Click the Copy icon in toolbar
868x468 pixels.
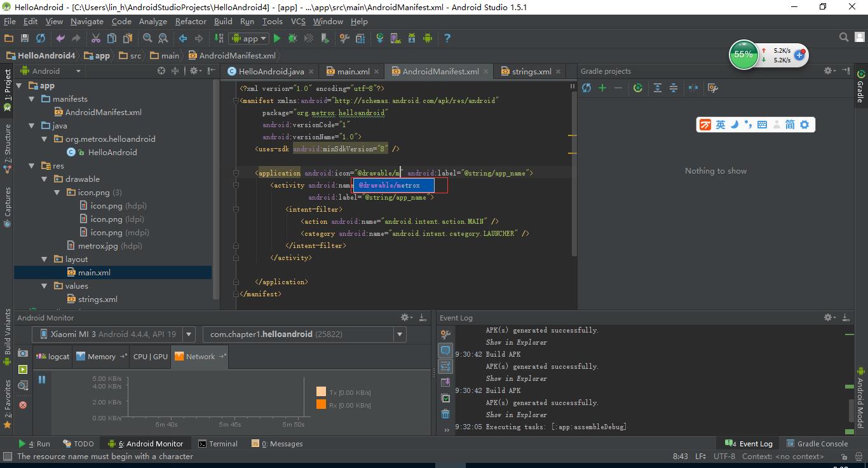pyautogui.click(x=111, y=38)
